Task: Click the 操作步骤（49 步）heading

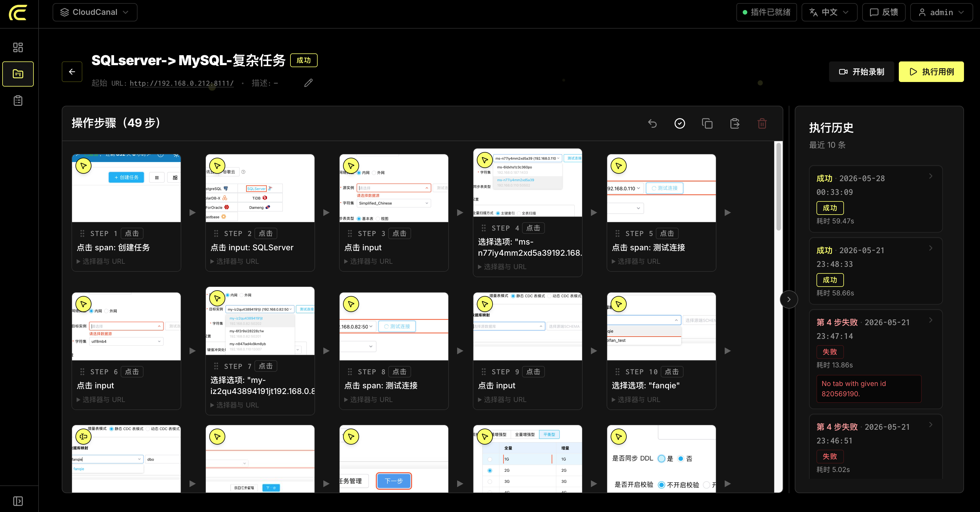Action: click(117, 123)
